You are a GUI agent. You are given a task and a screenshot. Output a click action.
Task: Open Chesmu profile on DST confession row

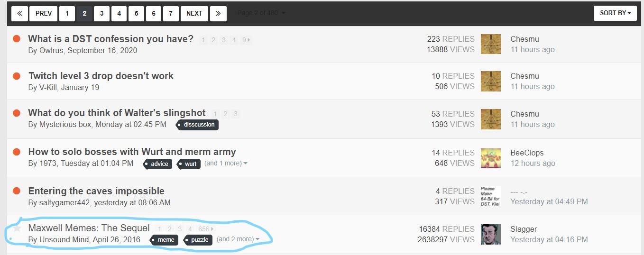524,39
